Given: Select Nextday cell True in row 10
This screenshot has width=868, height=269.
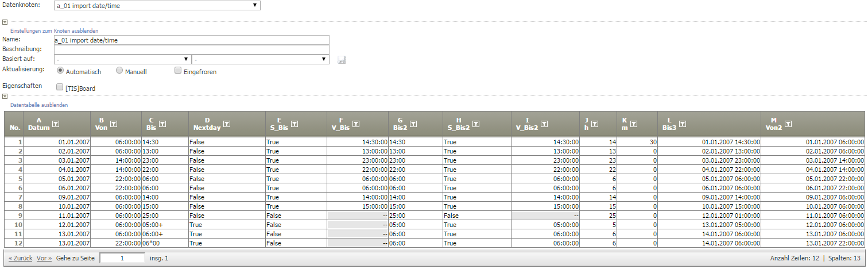Looking at the screenshot, I should click(227, 224).
